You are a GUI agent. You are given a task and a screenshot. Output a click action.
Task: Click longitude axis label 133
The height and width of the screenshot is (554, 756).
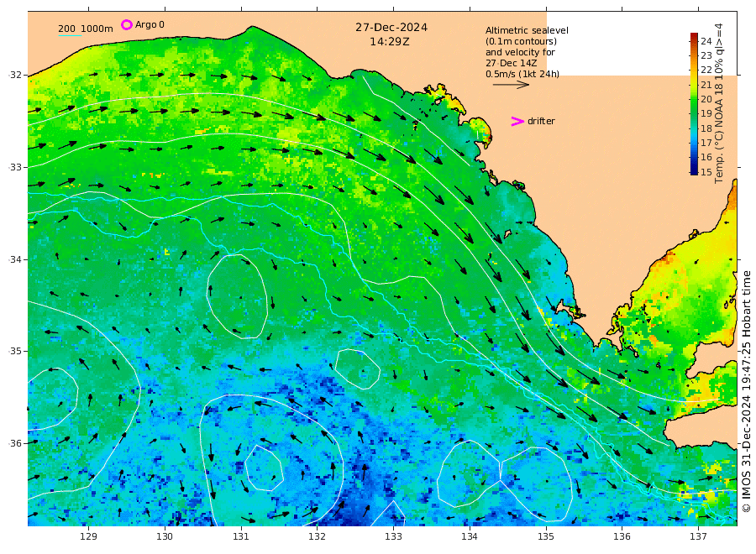(393, 536)
